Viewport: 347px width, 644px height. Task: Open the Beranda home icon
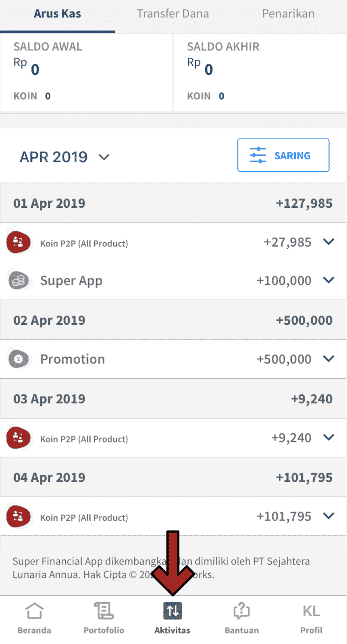pos(34,611)
